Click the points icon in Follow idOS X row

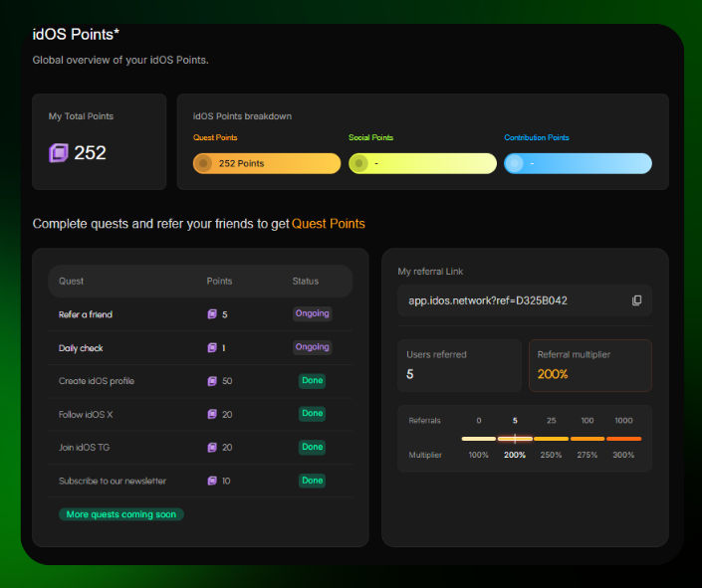coord(212,414)
